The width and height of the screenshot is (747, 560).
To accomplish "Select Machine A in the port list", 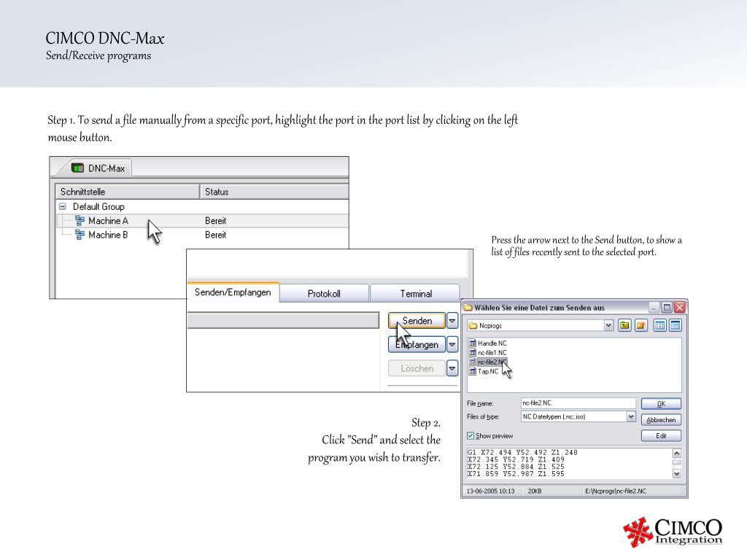I will (108, 220).
